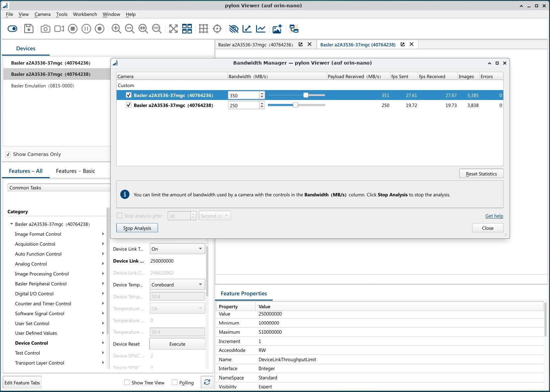Open the Device Link T dropdown set to On
The image size is (550, 392).
[x=177, y=249]
